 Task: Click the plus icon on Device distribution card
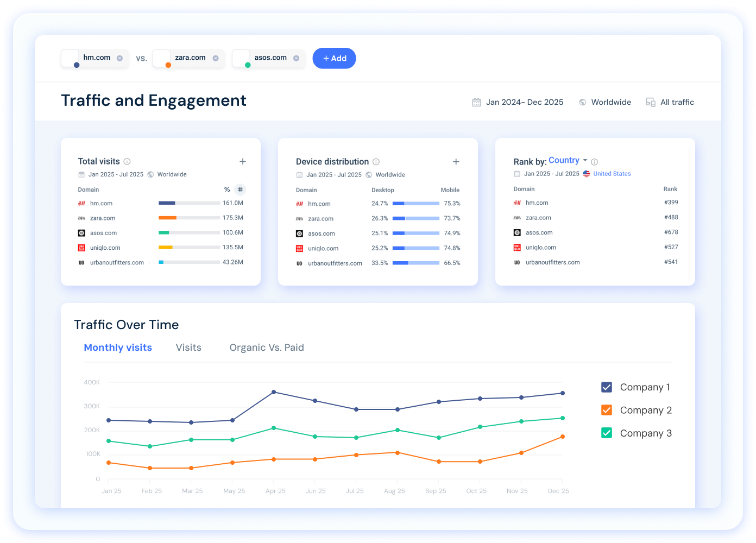coord(456,161)
